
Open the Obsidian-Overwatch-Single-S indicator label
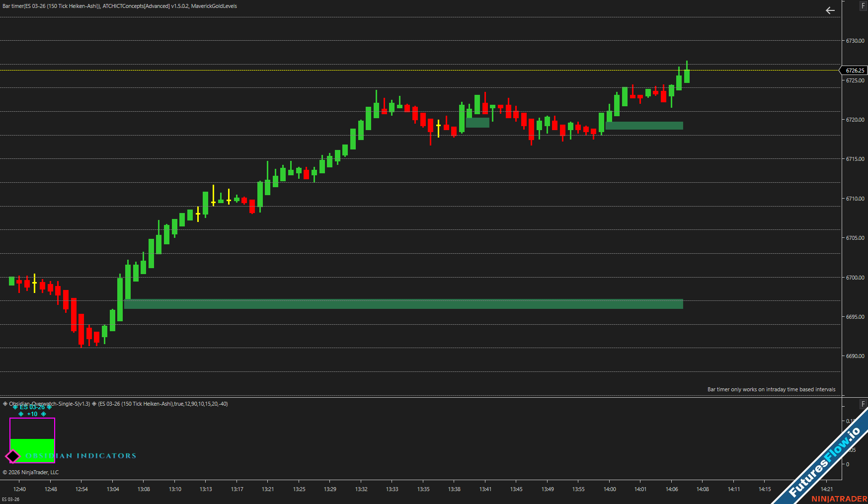click(50, 404)
